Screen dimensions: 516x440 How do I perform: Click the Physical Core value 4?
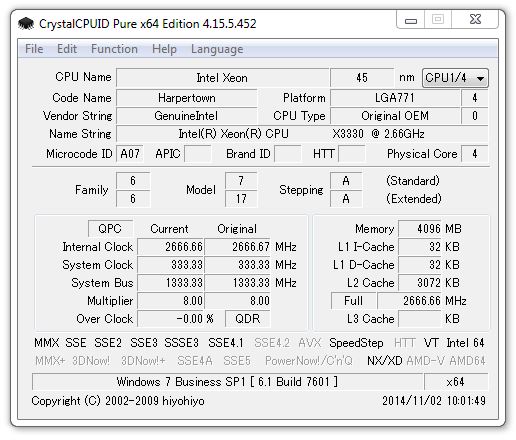click(x=475, y=154)
